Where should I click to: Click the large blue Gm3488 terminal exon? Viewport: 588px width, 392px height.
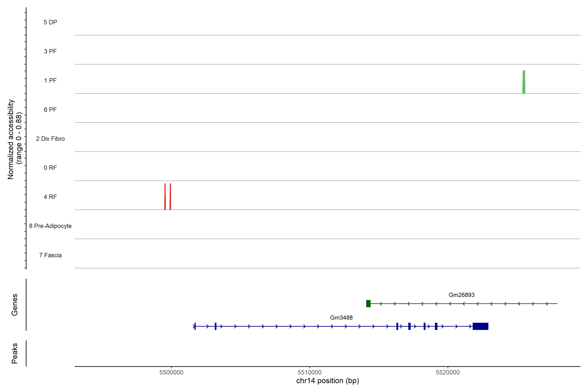480,326
